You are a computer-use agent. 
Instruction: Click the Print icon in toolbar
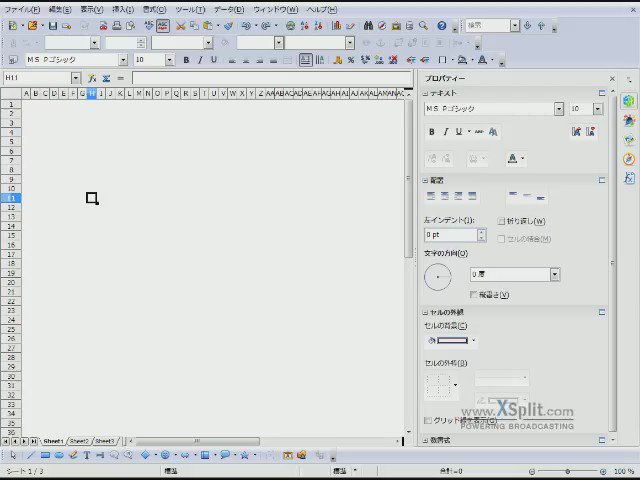(x=117, y=26)
